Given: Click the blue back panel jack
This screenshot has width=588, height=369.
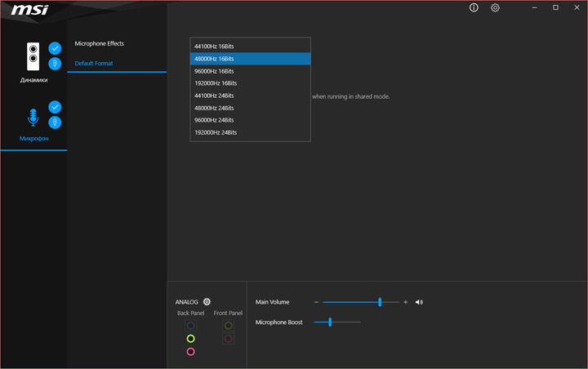Looking at the screenshot, I should [x=190, y=326].
